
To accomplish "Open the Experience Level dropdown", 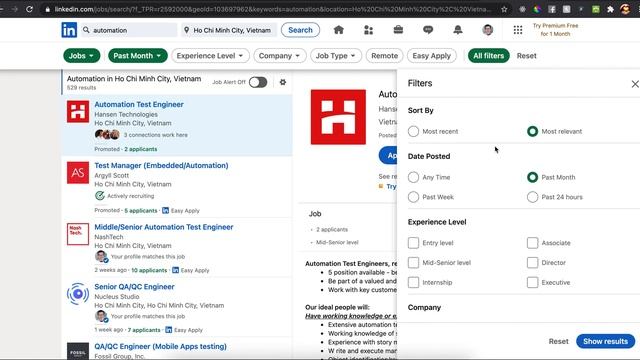I will [210, 56].
